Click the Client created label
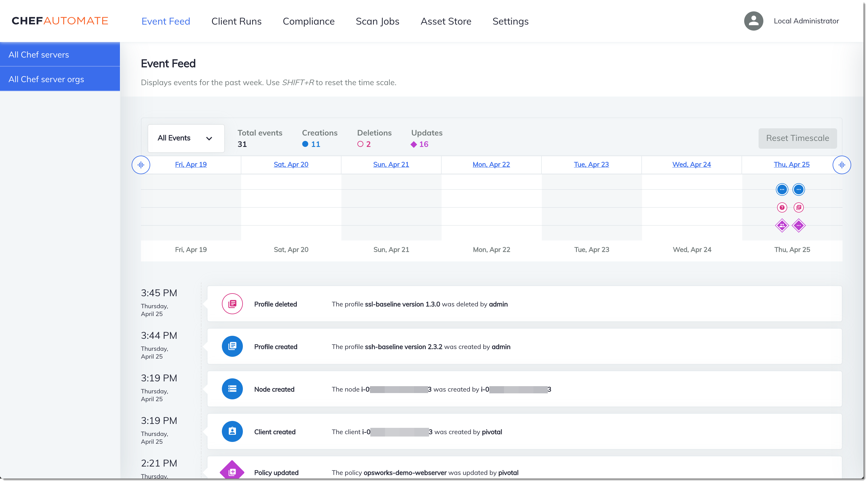Screen dimensions: 868x483 coord(275,432)
